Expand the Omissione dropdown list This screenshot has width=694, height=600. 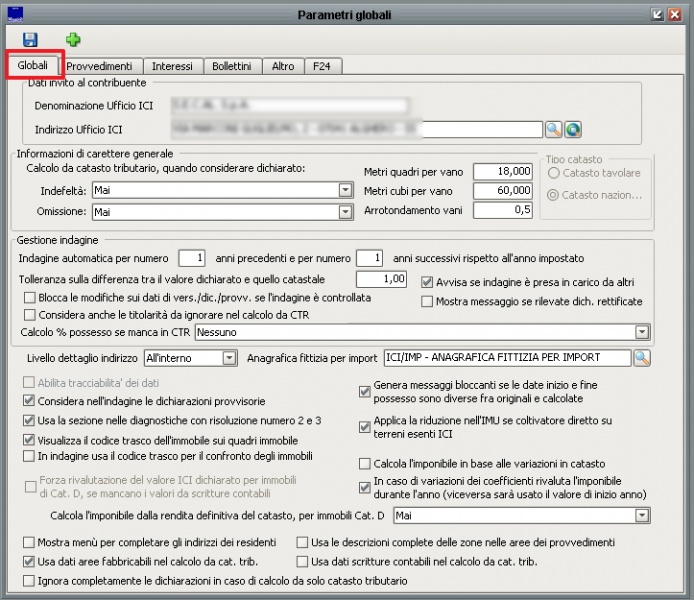[345, 212]
